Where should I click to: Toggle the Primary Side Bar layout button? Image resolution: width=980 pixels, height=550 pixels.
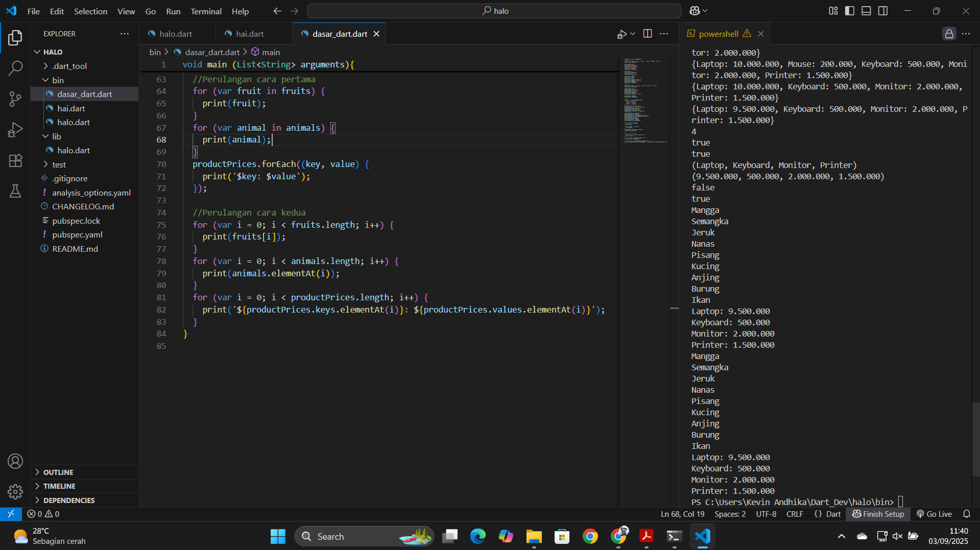(850, 11)
